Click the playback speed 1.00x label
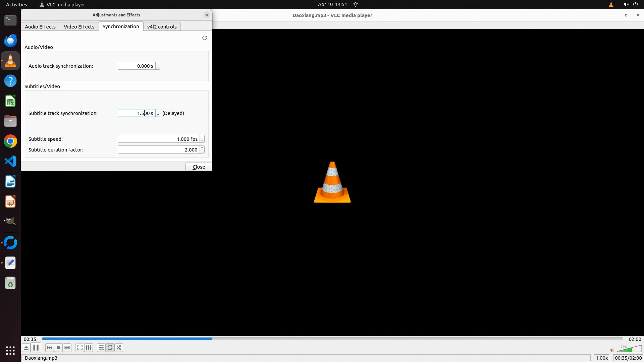The height and width of the screenshot is (362, 644). tap(602, 358)
